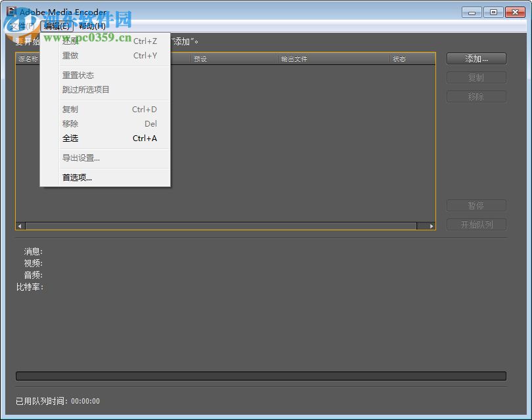Viewport: 532px width, 420px height.
Task: Click the queue's left scroll arrow
Action: [19, 225]
